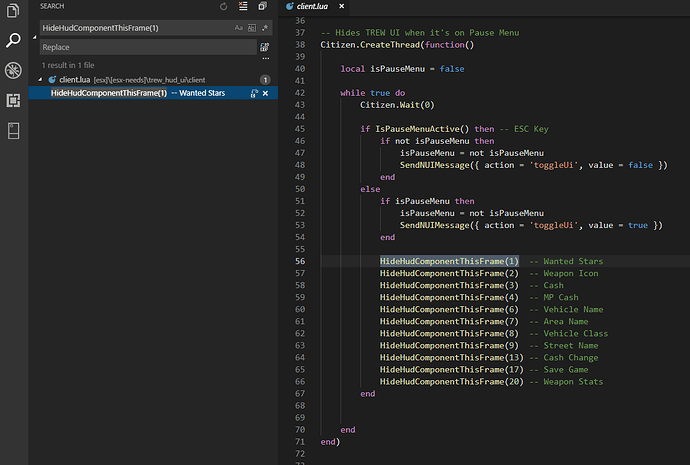The height and width of the screenshot is (465, 690).
Task: Click the 'end)' text on line 71
Action: [330, 442]
